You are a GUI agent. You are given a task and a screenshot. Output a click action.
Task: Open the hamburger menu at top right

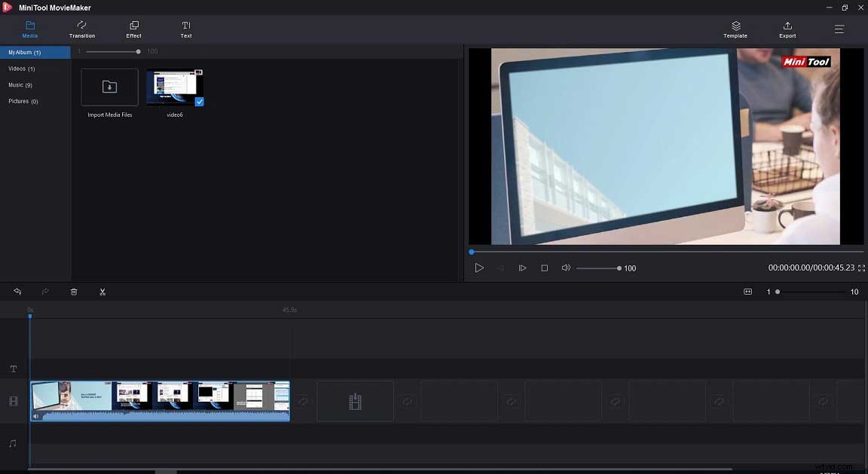pyautogui.click(x=839, y=29)
